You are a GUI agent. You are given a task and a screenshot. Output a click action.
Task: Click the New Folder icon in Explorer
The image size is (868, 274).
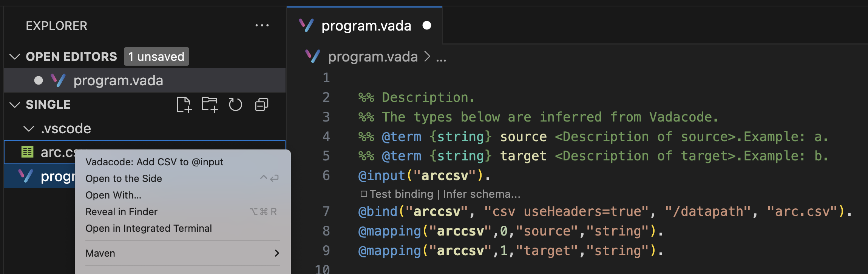coord(210,105)
